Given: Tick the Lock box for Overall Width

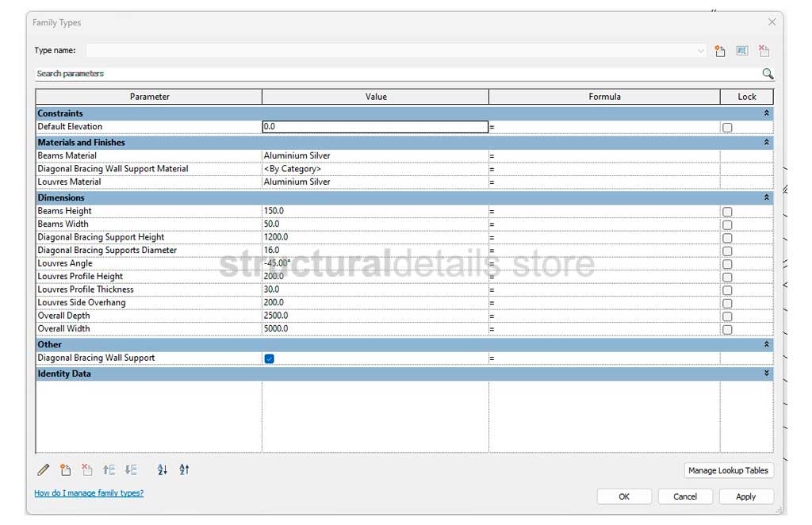Looking at the screenshot, I should click(727, 329).
